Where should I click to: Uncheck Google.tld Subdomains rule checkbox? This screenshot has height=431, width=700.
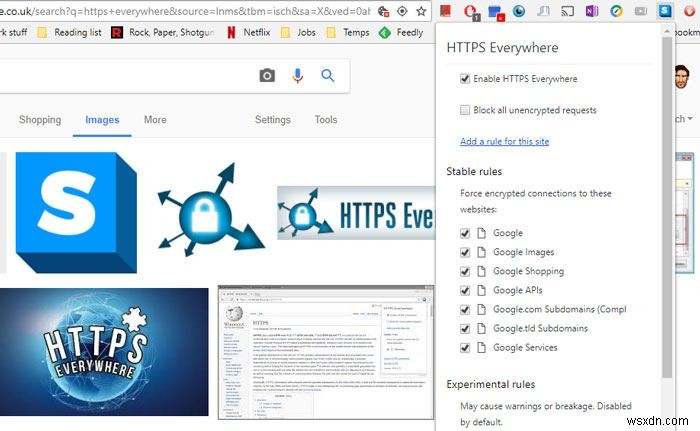(465, 329)
